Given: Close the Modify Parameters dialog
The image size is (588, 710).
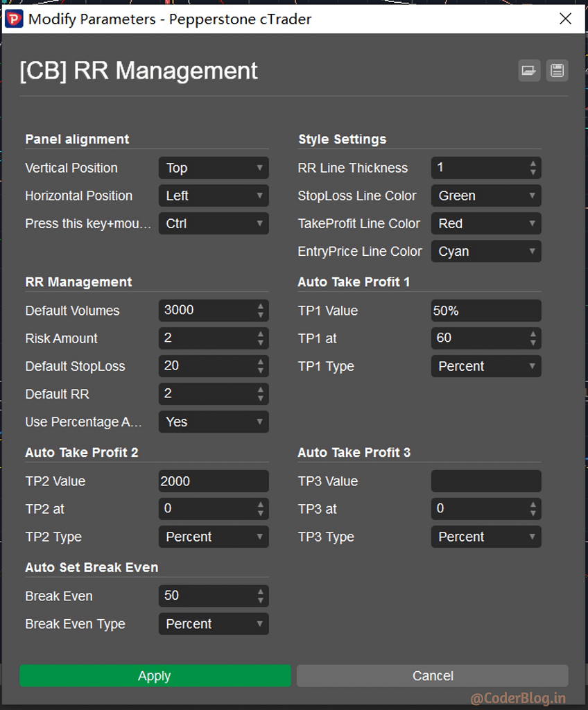Looking at the screenshot, I should pyautogui.click(x=565, y=19).
